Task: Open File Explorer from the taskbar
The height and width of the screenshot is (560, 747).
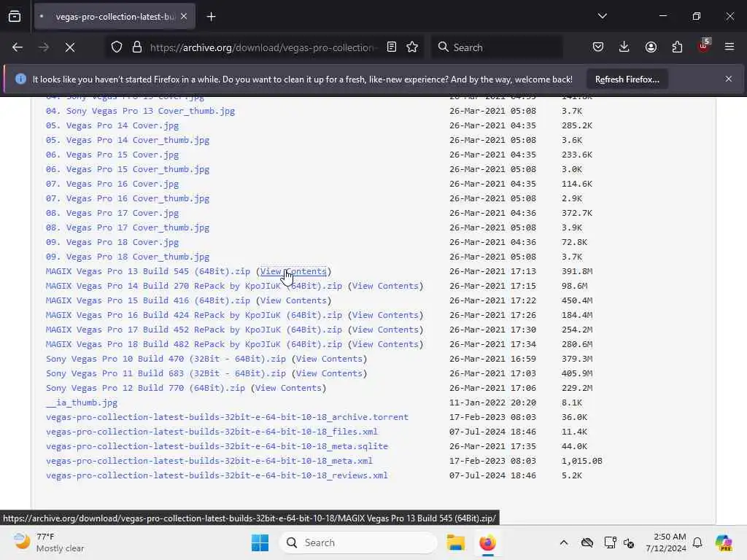Action: [x=455, y=542]
